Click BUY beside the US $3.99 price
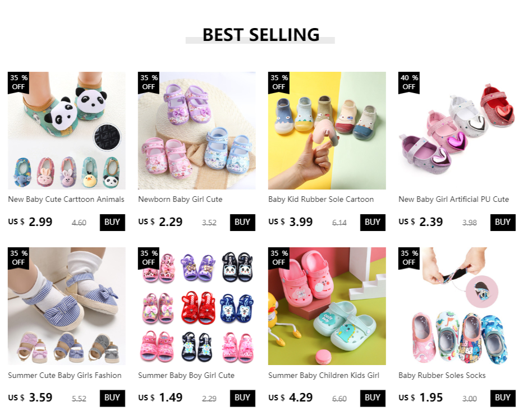Image resolution: width=523 pixels, height=420 pixels. click(x=373, y=222)
